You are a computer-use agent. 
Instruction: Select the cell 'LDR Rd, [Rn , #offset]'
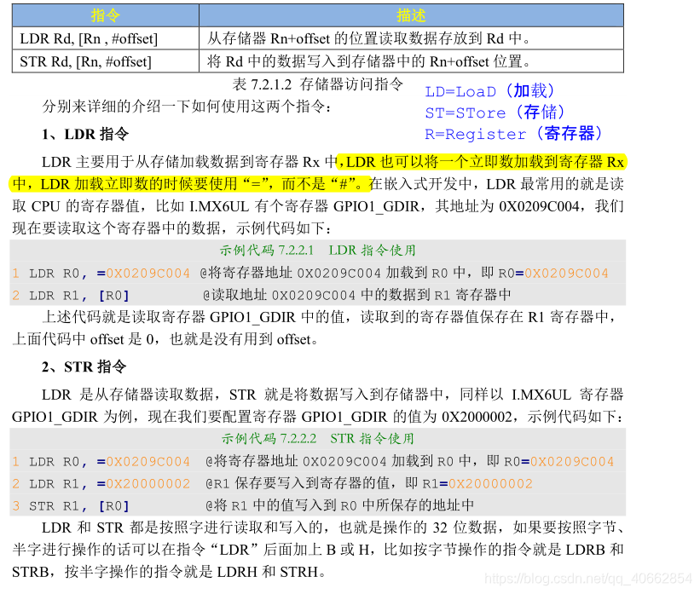pyautogui.click(x=106, y=38)
